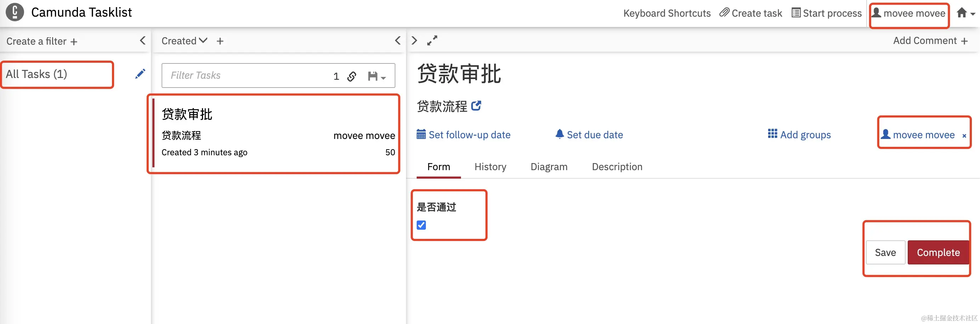
Task: Select 贷款审批 task card
Action: click(274, 133)
